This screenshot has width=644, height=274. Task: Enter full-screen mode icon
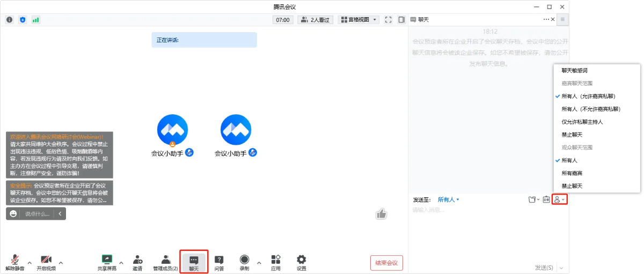[388, 20]
